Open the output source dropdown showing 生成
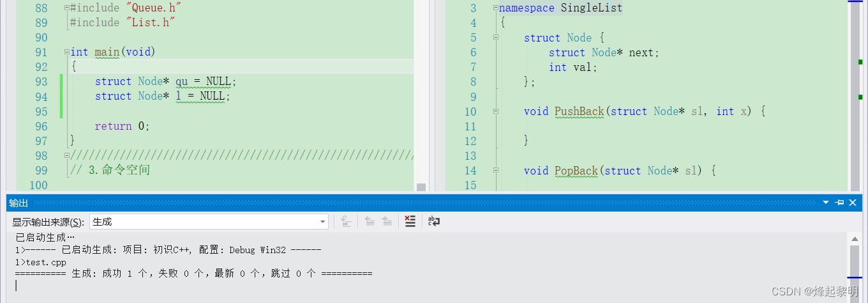 click(209, 222)
